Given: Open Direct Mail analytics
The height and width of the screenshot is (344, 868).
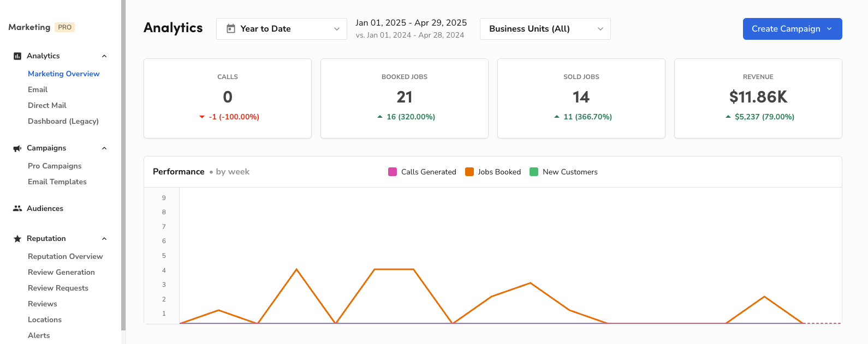Looking at the screenshot, I should pyautogui.click(x=47, y=105).
